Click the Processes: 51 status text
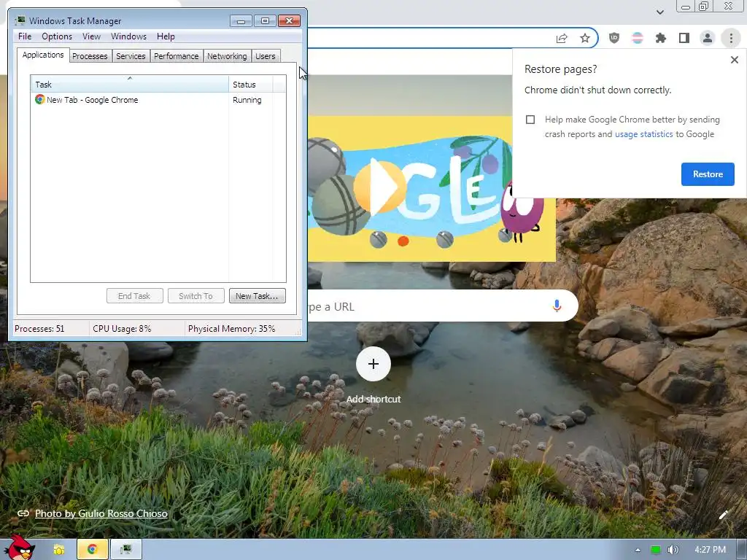The image size is (747, 560). pos(39,329)
